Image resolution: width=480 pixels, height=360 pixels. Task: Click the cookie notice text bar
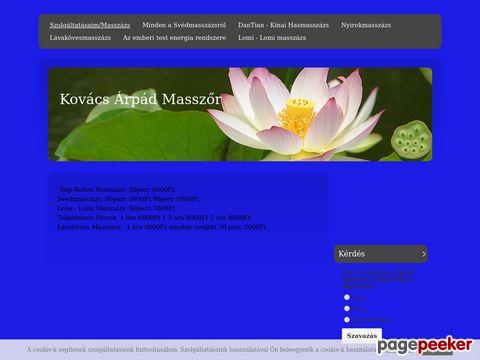click(202, 350)
